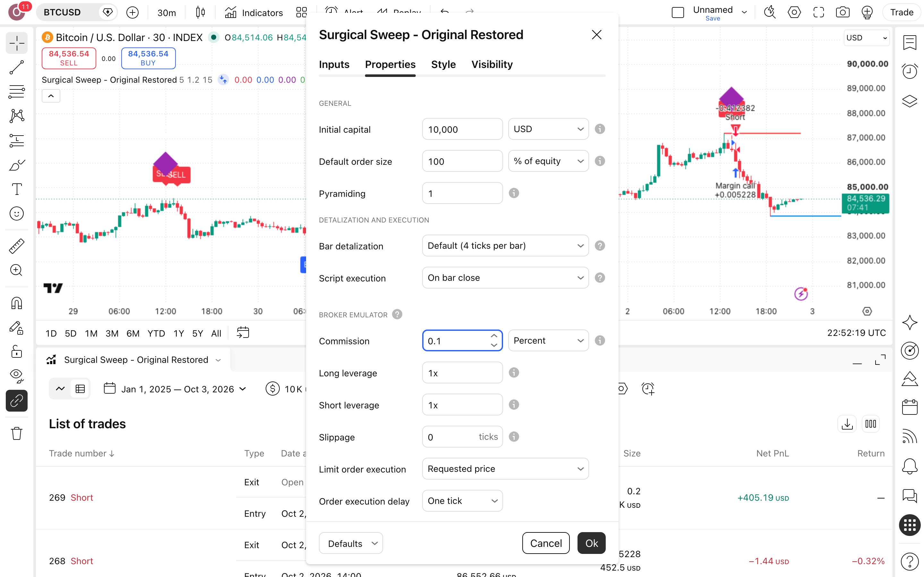924x577 pixels.
Task: Switch to the Style tab
Action: [443, 64]
